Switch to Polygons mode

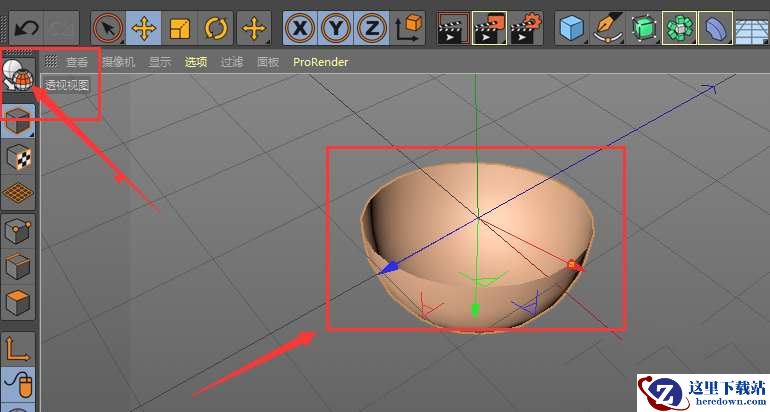coord(19,301)
